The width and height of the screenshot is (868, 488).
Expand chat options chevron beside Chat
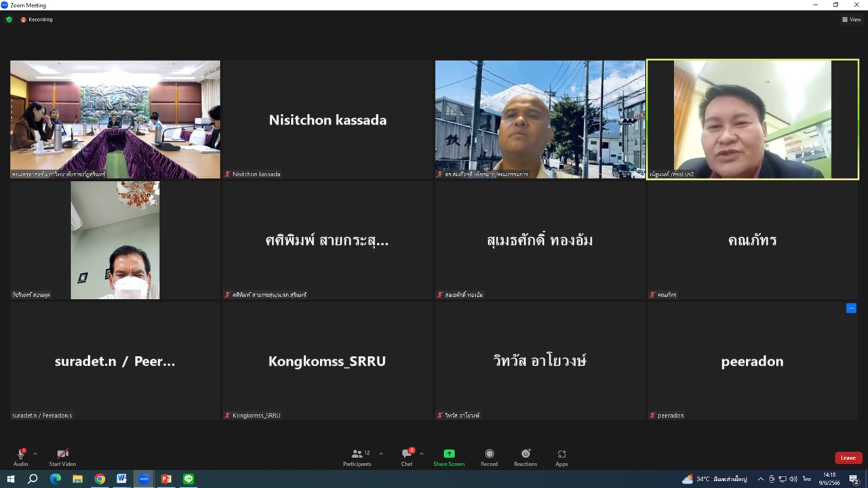click(x=422, y=454)
